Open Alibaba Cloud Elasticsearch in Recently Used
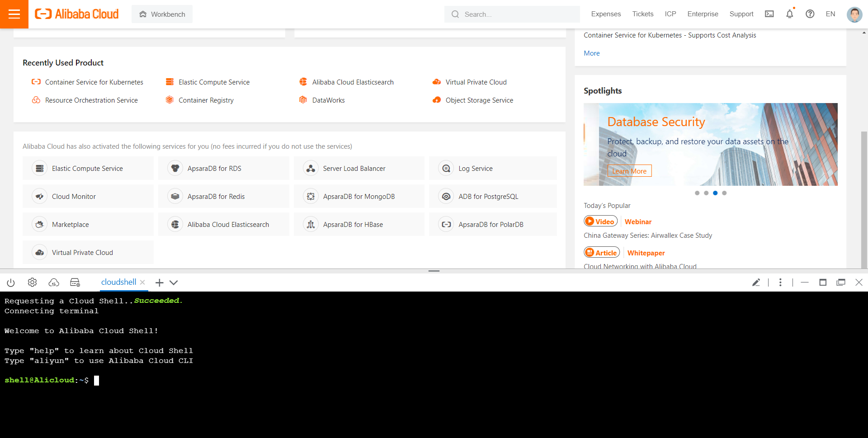 (x=346, y=82)
